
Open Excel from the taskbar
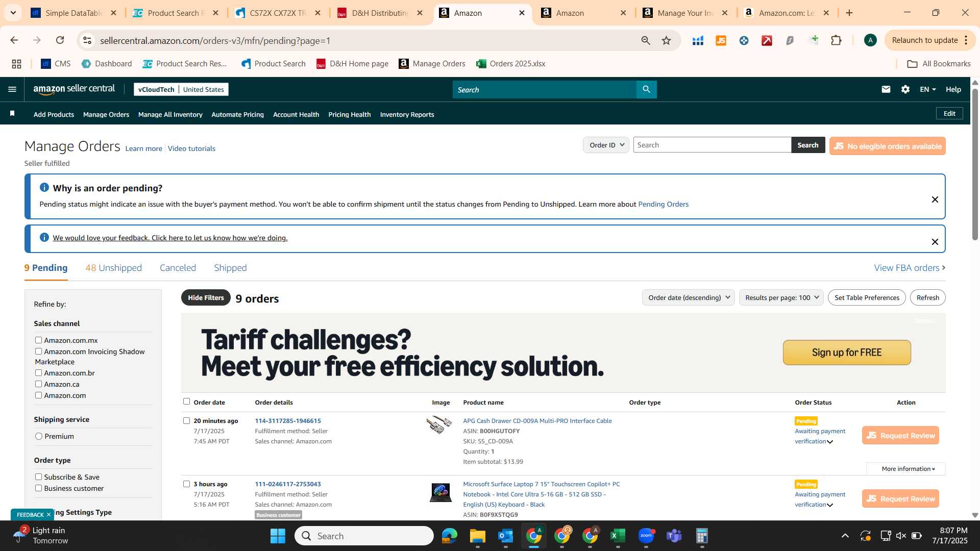(618, 536)
